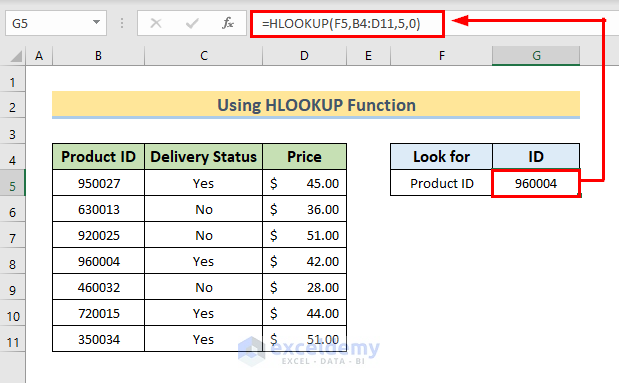Click delivery status 'No' for 460032
The image size is (619, 383).
204,287
